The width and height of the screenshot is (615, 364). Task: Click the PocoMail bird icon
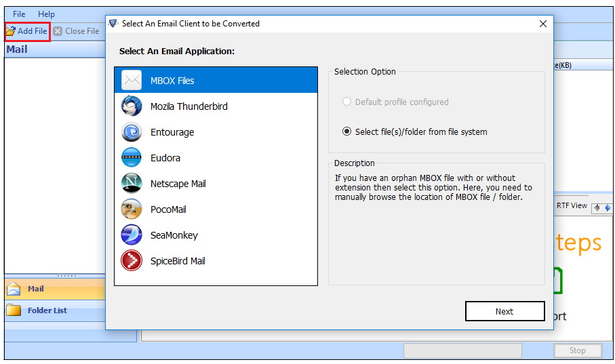pos(132,209)
